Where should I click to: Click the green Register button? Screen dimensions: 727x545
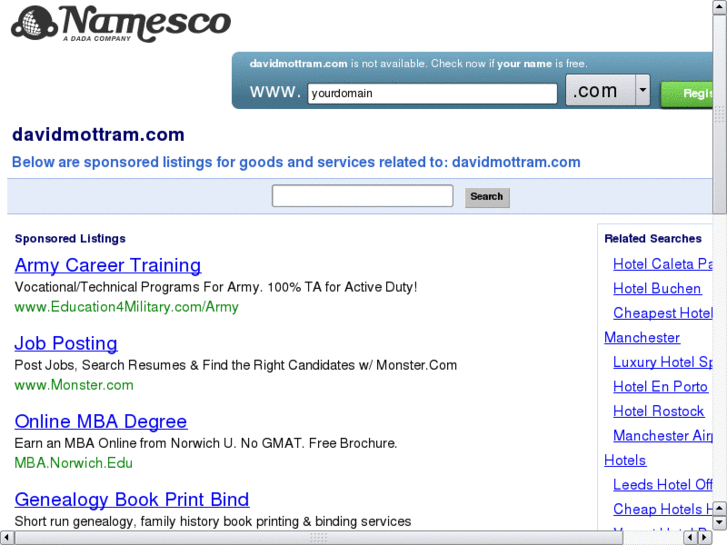[x=687, y=94]
